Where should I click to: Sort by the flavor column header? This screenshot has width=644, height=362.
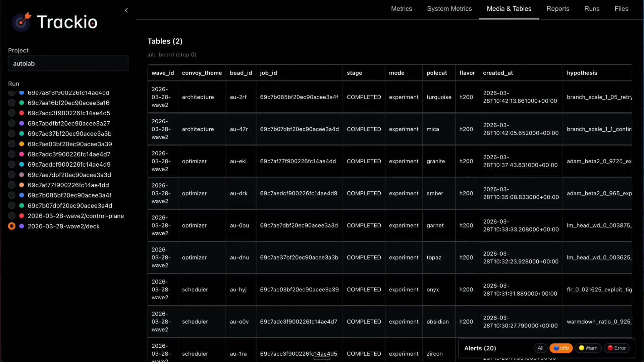point(467,73)
